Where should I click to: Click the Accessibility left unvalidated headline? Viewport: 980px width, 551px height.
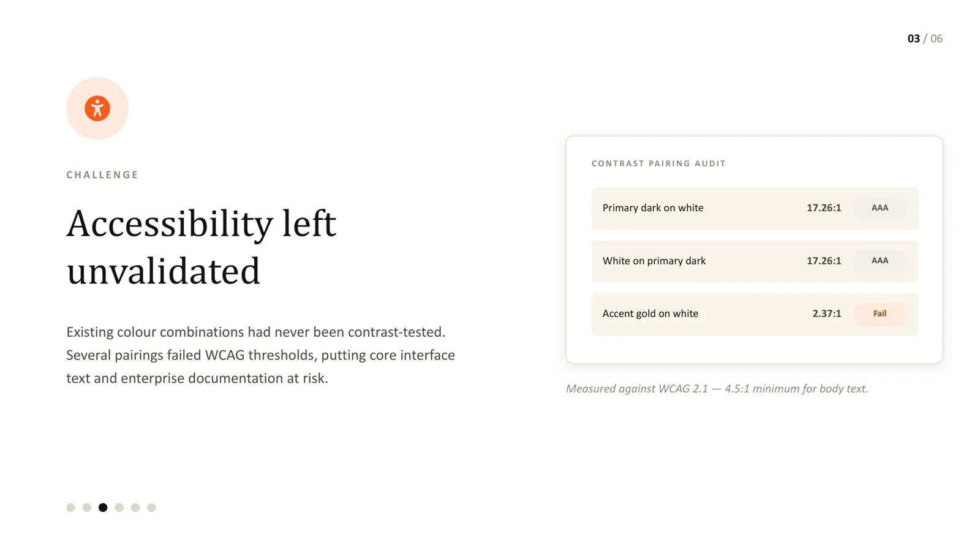pos(202,247)
